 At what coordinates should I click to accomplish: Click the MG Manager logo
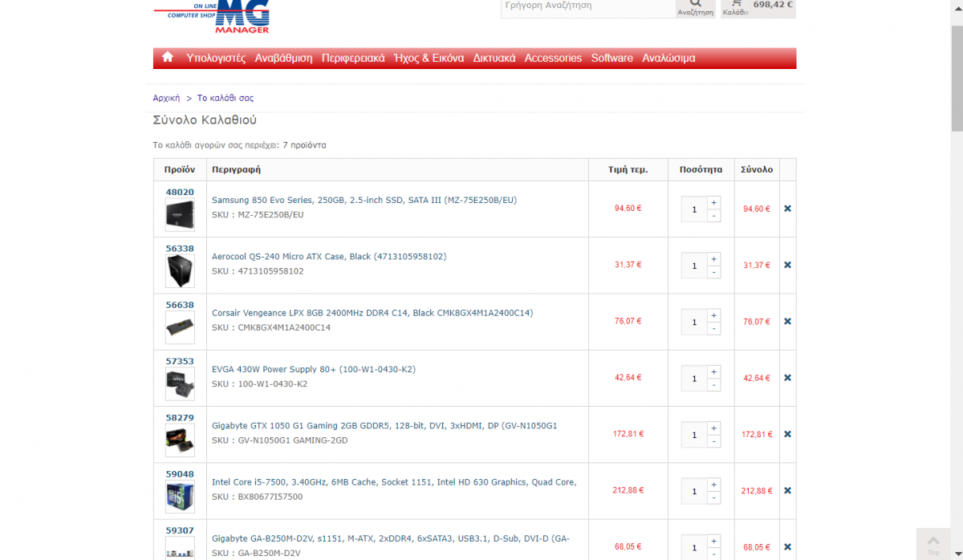tap(212, 16)
